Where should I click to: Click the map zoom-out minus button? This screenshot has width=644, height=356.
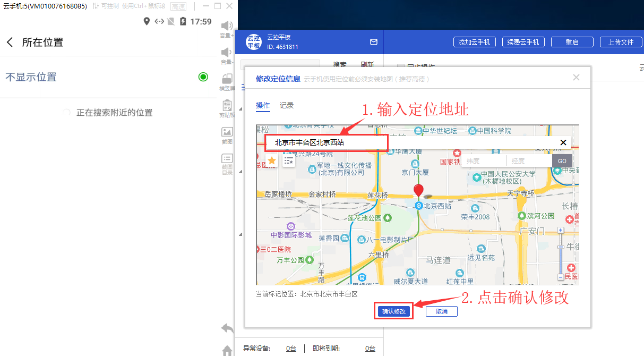click(561, 277)
